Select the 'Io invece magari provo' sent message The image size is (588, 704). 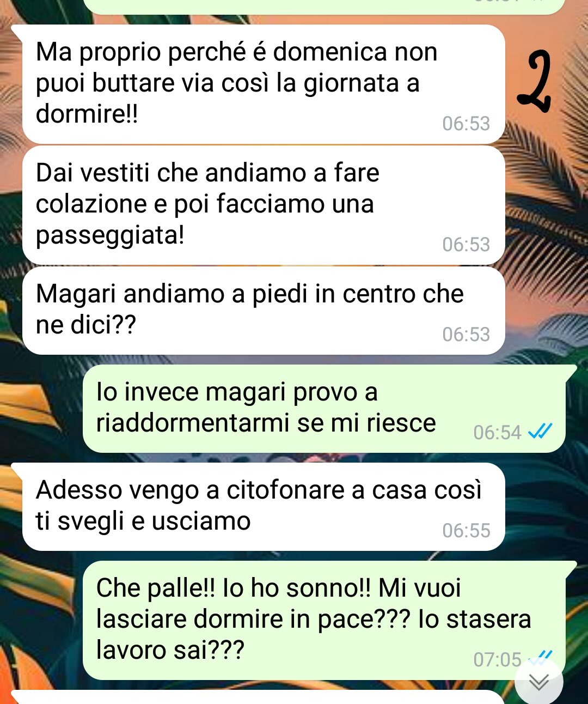pyautogui.click(x=324, y=409)
